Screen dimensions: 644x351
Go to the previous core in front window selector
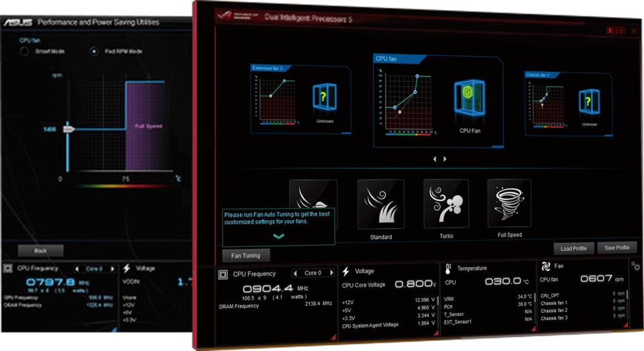click(x=295, y=273)
